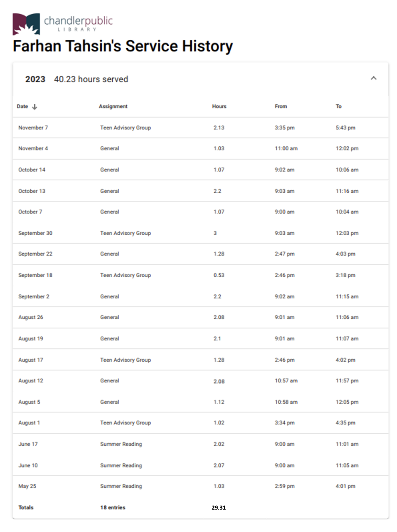Click Farhan Tahsin's Service History title

pos(123,46)
